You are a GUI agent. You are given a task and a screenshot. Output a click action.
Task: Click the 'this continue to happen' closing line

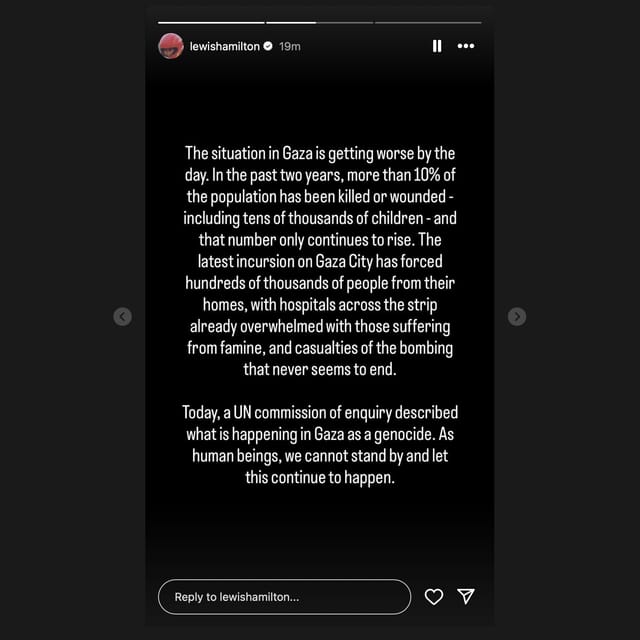point(320,477)
